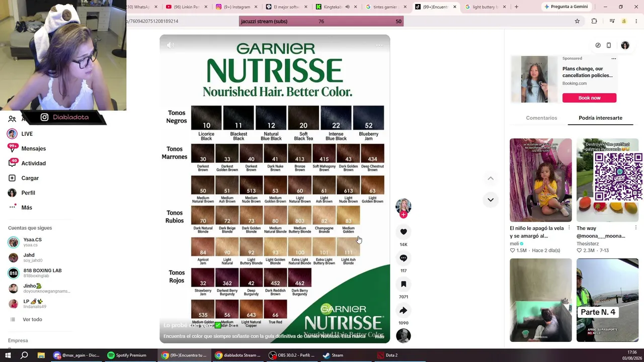Follow the video author with plus badge

click(404, 215)
